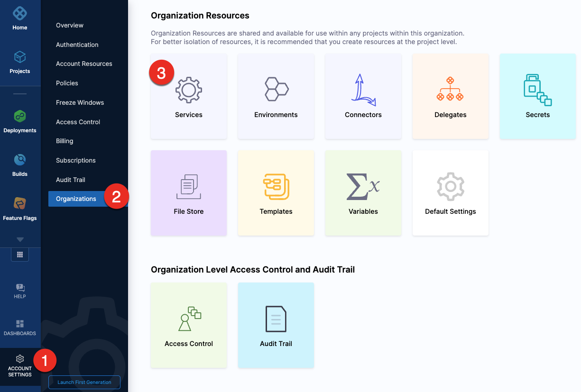This screenshot has width=581, height=392.
Task: Go to the Builds module
Action: tap(20, 164)
